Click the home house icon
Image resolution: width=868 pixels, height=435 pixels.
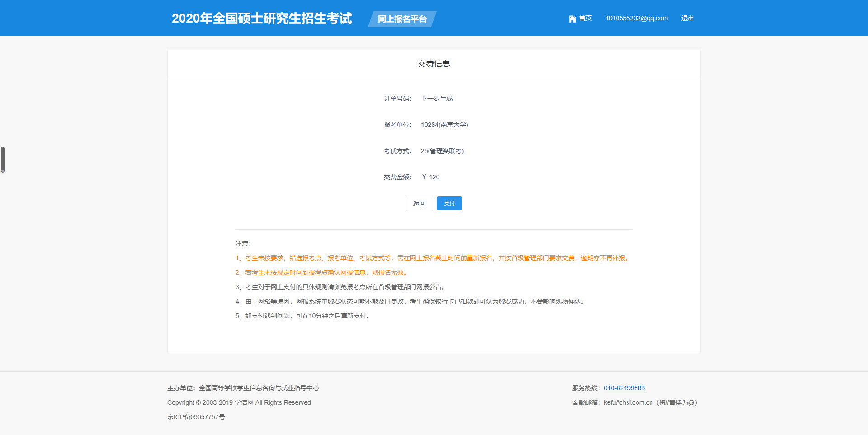[x=572, y=19]
